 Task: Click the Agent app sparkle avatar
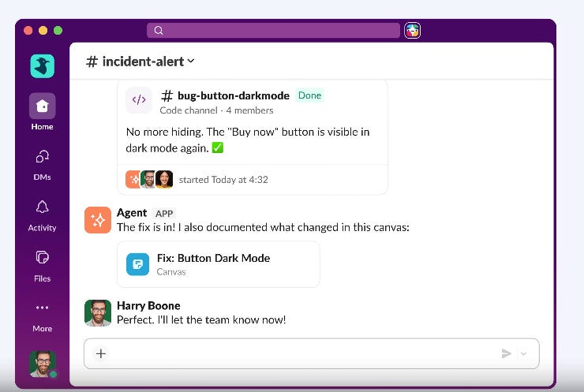click(98, 220)
